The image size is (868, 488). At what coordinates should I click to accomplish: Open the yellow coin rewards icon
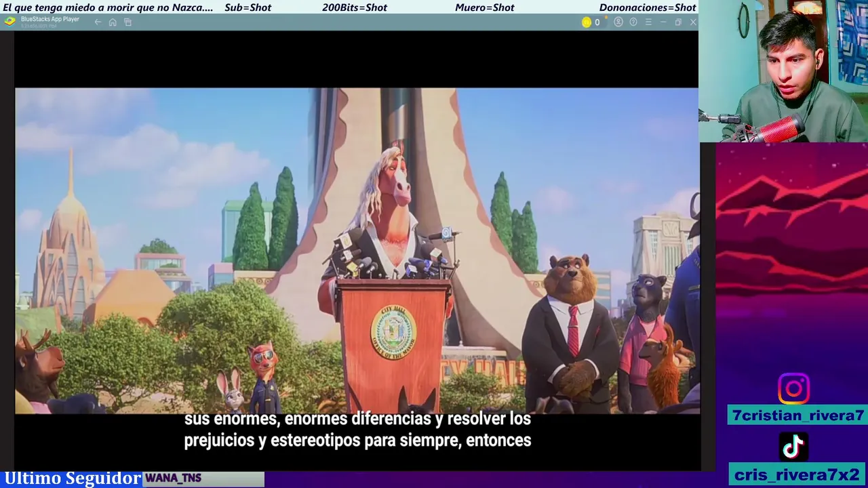click(x=587, y=22)
